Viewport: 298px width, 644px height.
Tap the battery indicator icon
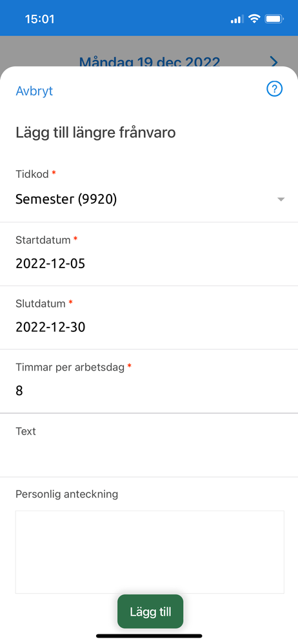click(273, 19)
